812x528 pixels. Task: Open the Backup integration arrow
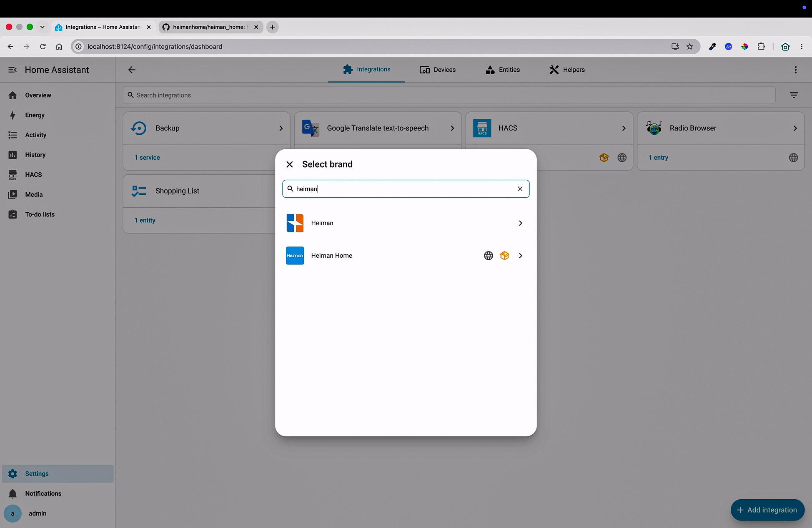point(281,128)
